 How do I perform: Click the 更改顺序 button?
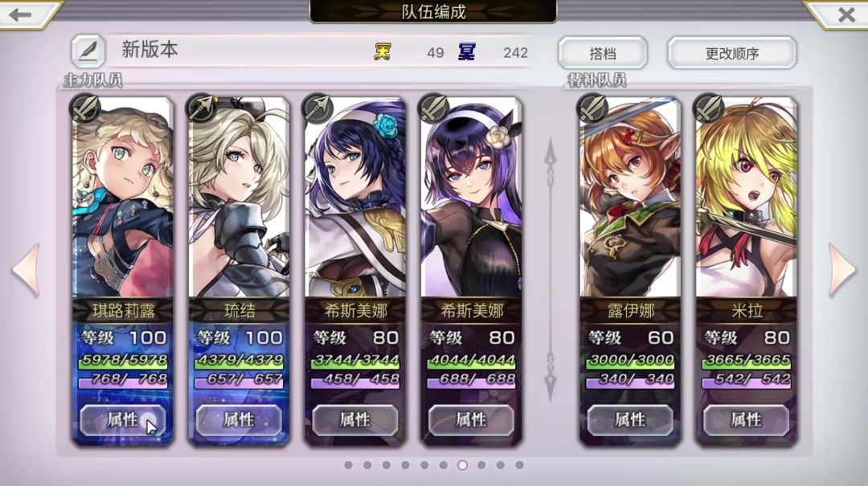tap(732, 53)
